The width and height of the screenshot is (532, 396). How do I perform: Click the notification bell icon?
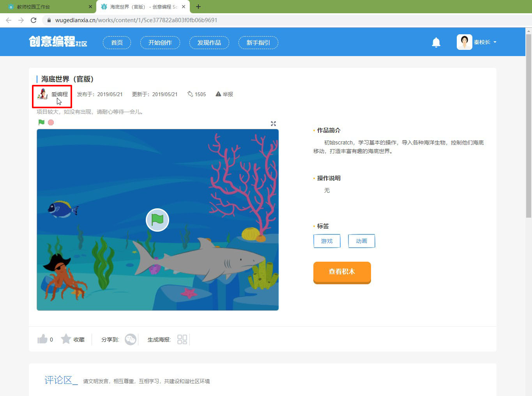pos(436,42)
